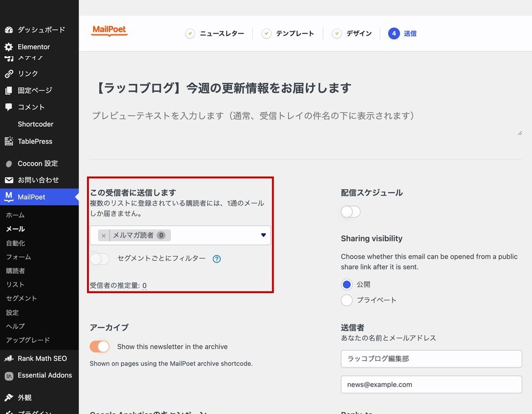Select the プライベート radio option
Viewport: 532px width, 414px height.
(347, 300)
